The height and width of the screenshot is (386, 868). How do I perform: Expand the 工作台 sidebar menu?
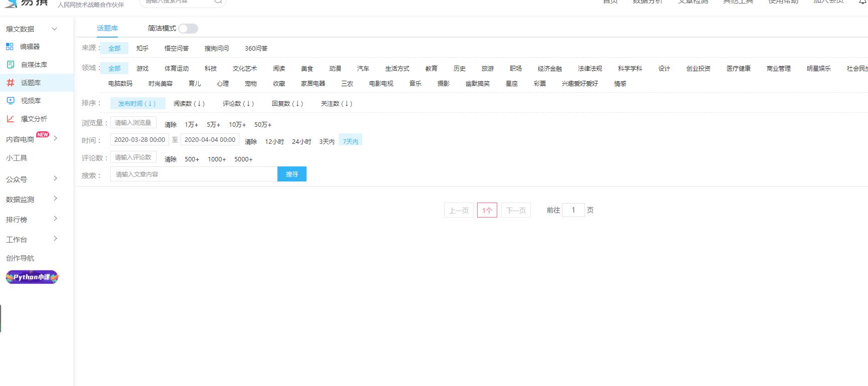pos(56,239)
